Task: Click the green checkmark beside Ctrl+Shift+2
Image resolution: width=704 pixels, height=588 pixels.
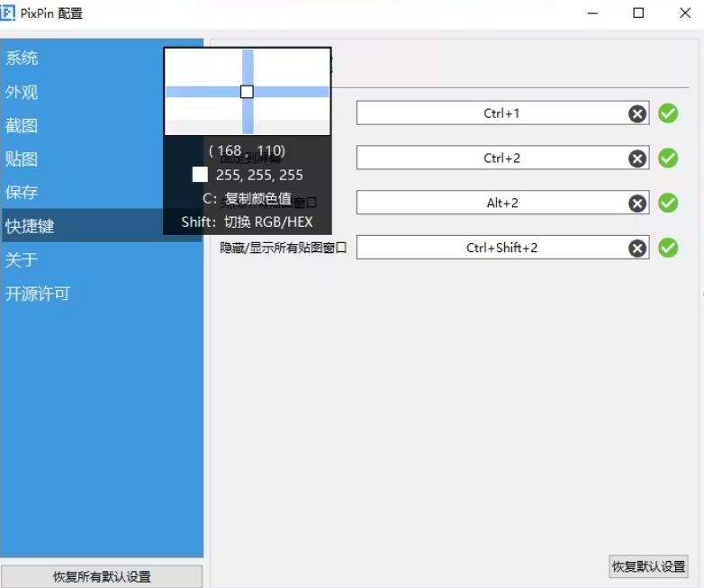Action: (668, 248)
